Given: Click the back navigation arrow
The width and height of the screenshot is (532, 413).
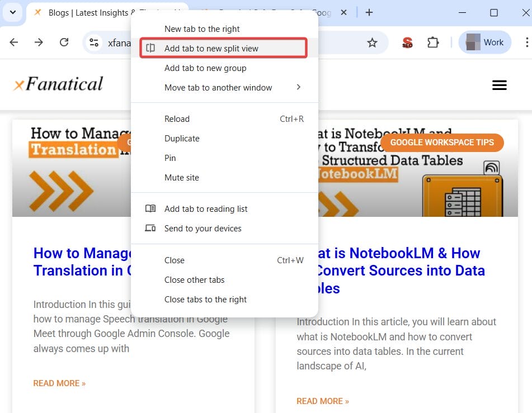Looking at the screenshot, I should click(x=13, y=42).
